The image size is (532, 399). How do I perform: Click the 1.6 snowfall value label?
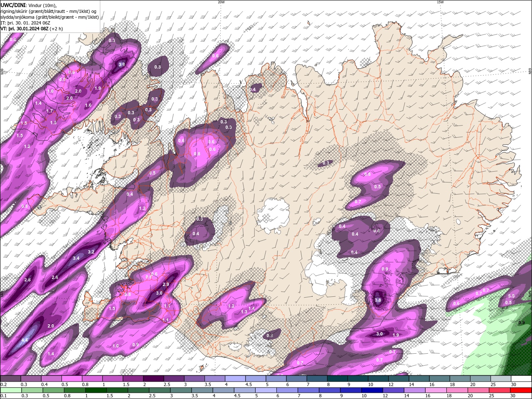tap(88, 106)
